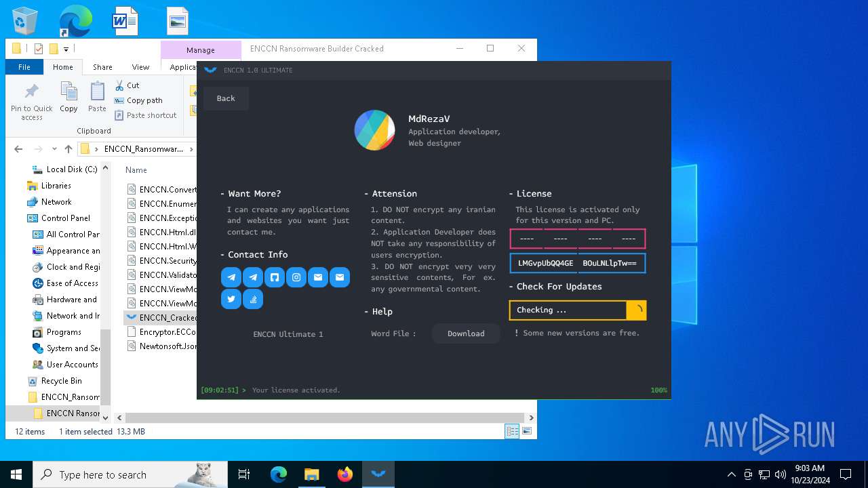Screen dimensions: 868x488
Task: Click Properties checkmark icon in Explorer title bar
Action: tap(38, 49)
